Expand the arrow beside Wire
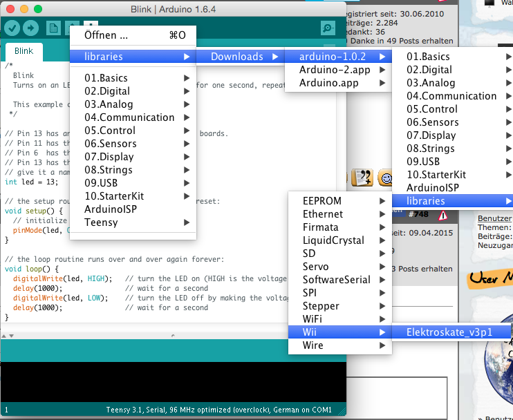The height and width of the screenshot is (420, 513). [x=382, y=345]
